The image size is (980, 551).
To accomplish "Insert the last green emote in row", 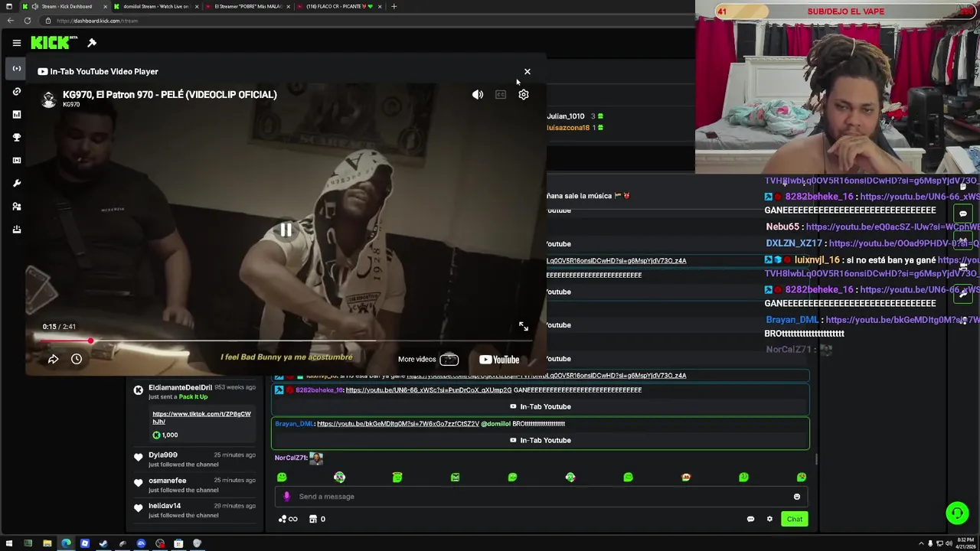I will 802,478.
